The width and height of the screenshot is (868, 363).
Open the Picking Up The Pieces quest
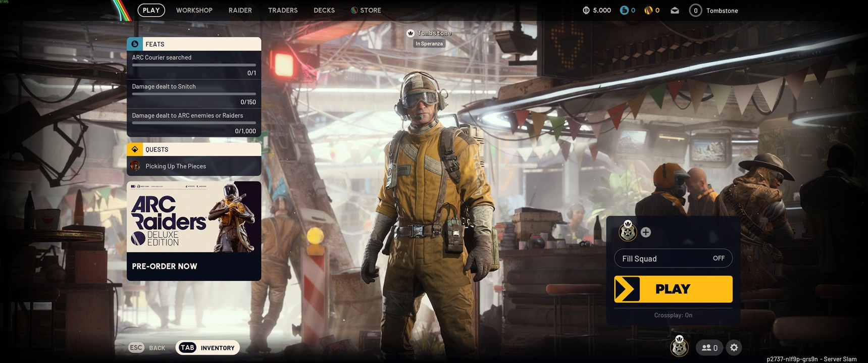coord(194,166)
